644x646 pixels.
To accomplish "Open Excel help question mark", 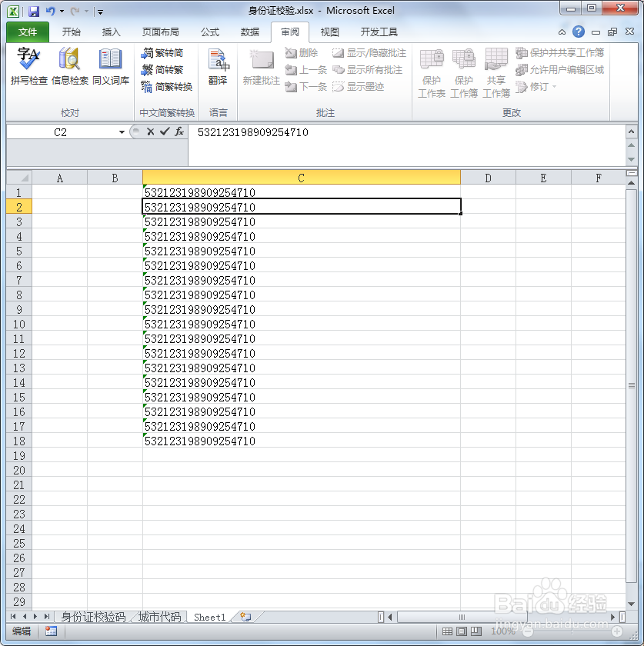I will click(x=579, y=32).
